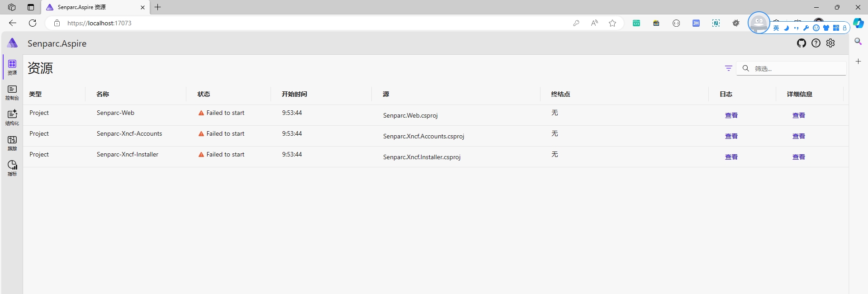Activate the Read aloud icon
The width and height of the screenshot is (868, 294).
click(x=594, y=23)
